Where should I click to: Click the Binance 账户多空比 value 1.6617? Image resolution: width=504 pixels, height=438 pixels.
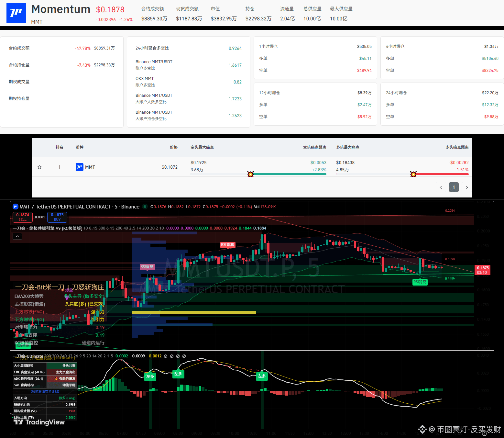tap(235, 65)
